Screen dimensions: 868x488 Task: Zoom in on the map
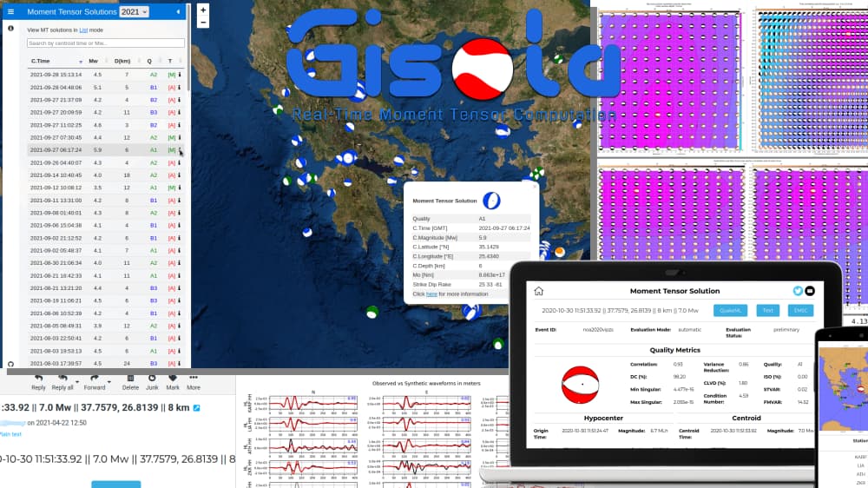click(203, 10)
